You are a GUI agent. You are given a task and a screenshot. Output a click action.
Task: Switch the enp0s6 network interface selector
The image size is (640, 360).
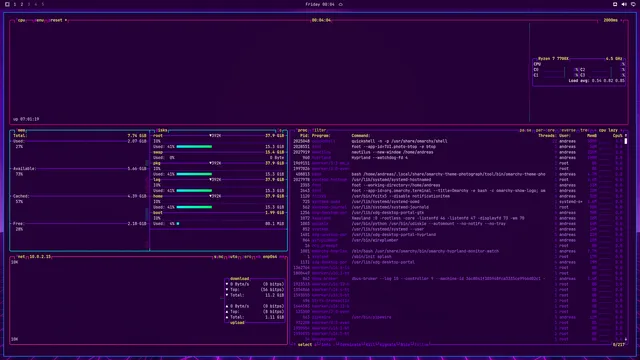[x=270, y=257]
